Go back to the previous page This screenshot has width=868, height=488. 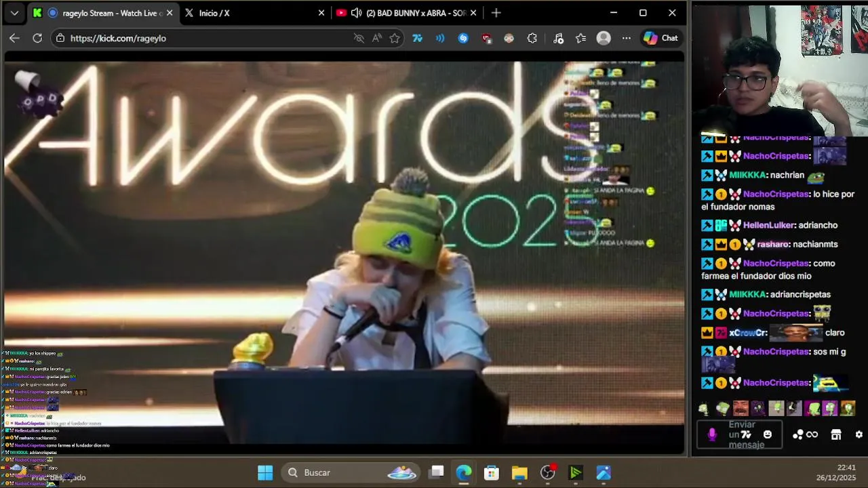[x=14, y=38]
